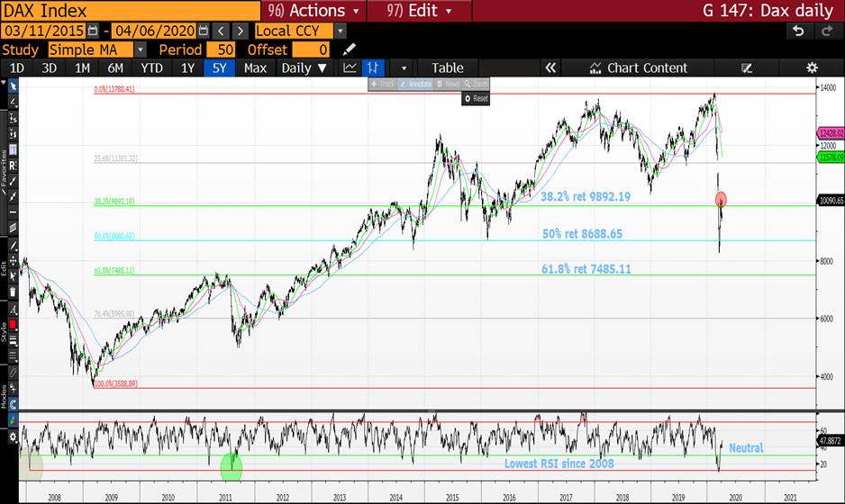Edit the Offset 0 field
The image size is (845, 504).
(x=311, y=49)
